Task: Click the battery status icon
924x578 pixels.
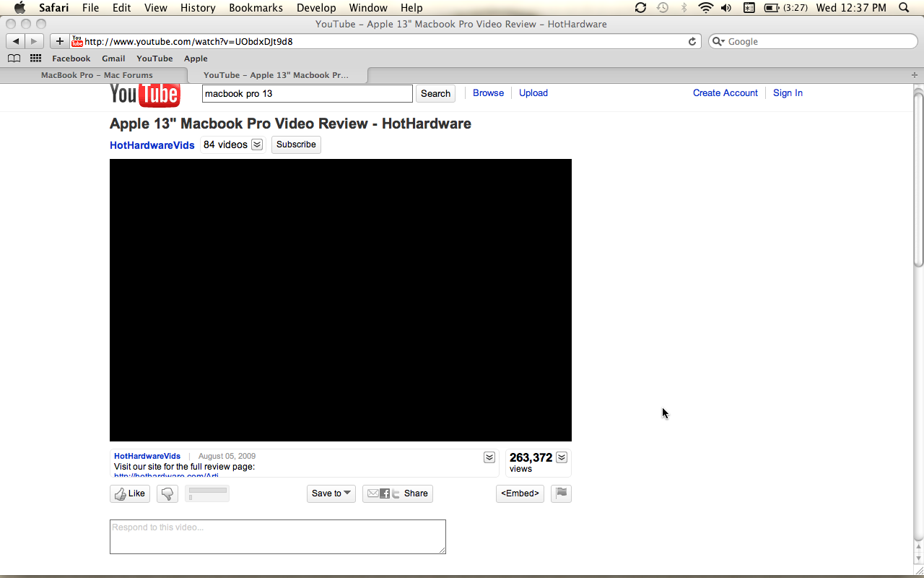Action: pos(771,8)
